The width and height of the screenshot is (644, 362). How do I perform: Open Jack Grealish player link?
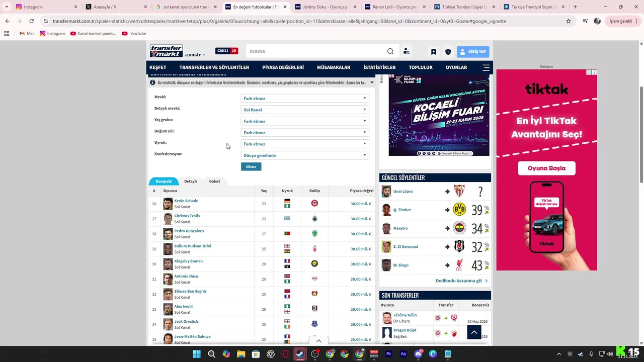(x=186, y=321)
